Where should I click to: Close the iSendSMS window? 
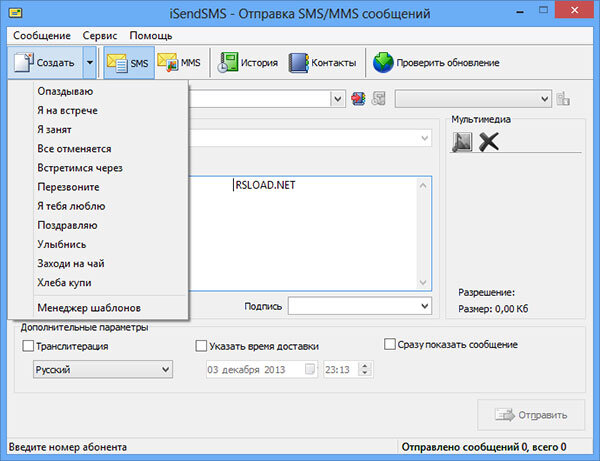point(574,10)
